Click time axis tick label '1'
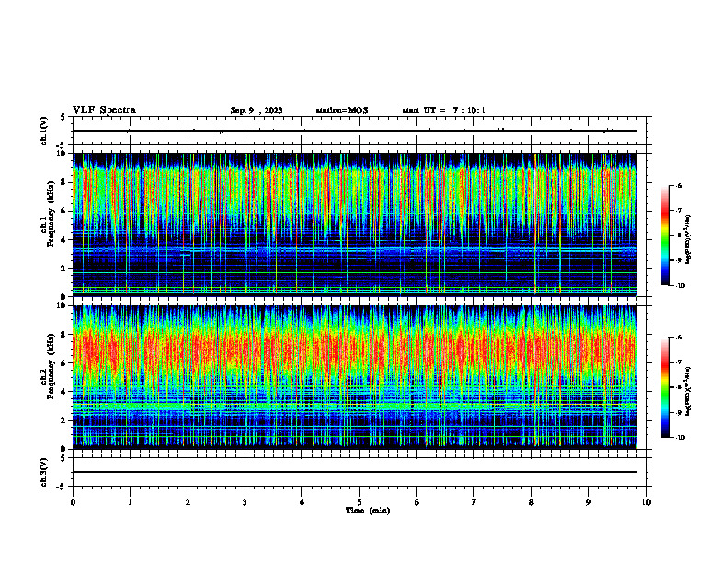This screenshot has height=563, width=728. coord(131,502)
